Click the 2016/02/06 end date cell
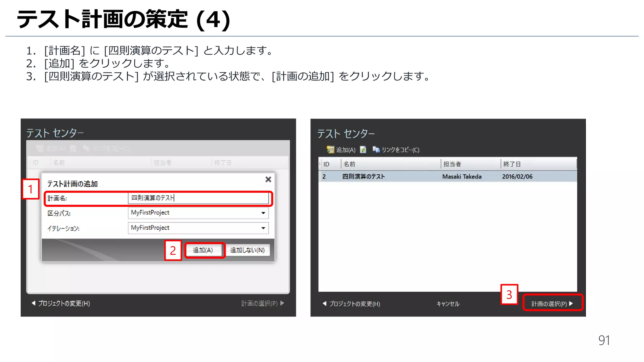644x362 pixels. coord(517,177)
